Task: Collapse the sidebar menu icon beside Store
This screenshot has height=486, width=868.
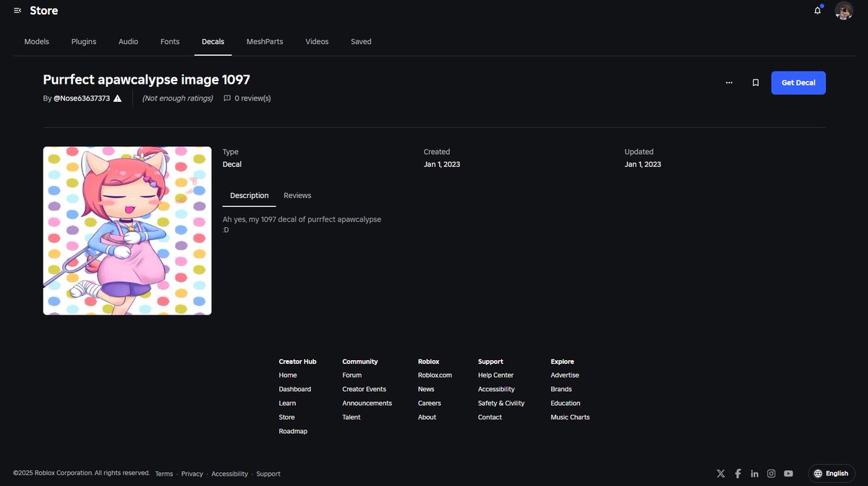Action: click(17, 11)
